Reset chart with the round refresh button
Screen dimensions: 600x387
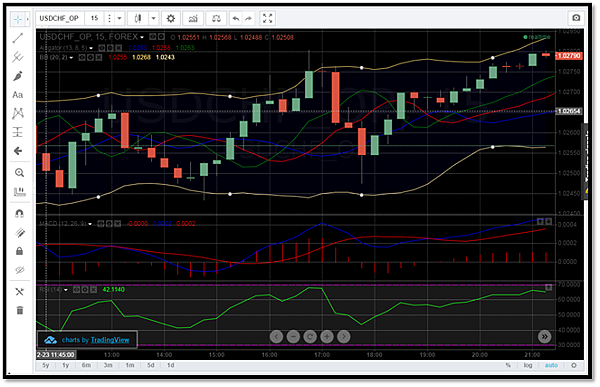click(310, 337)
